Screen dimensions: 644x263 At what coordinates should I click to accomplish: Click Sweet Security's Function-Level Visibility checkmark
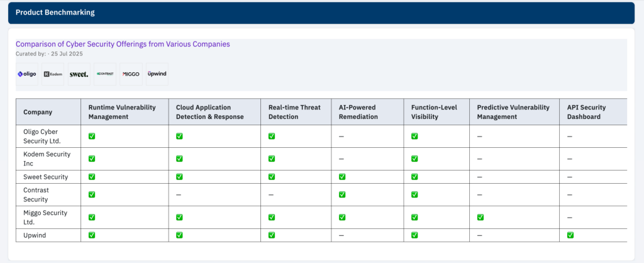(x=414, y=177)
